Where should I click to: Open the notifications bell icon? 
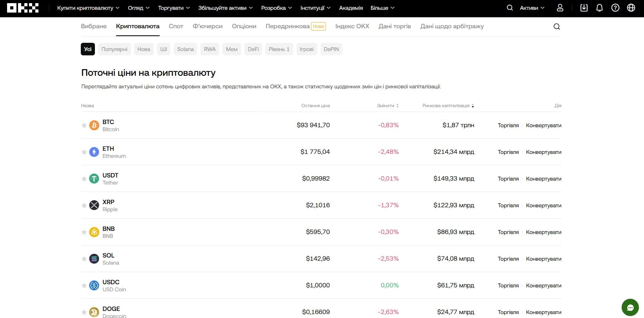[x=599, y=8]
